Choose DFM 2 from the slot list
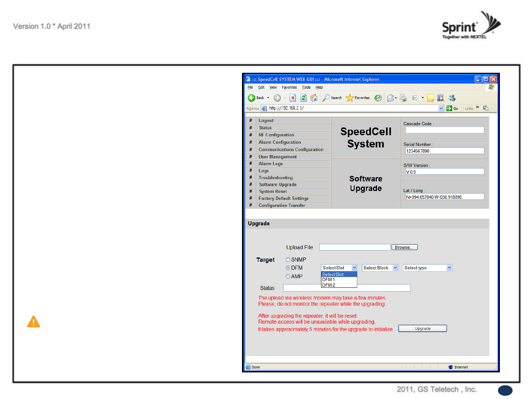The image size is (532, 399). (339, 285)
